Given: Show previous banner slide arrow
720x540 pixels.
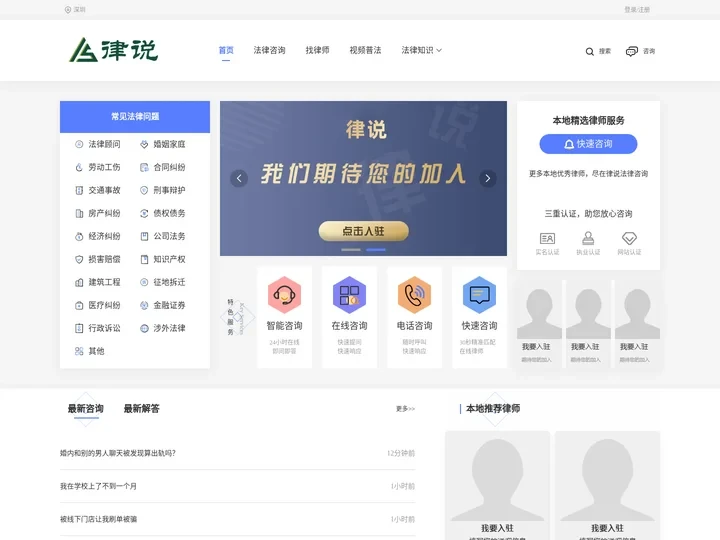Looking at the screenshot, I should [239, 178].
